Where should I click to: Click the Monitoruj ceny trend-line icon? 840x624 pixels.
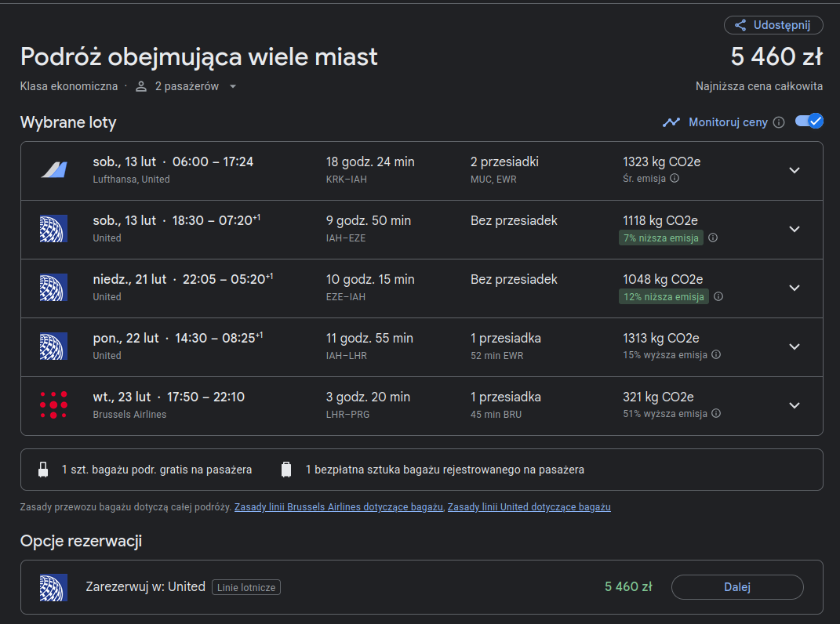[671, 122]
